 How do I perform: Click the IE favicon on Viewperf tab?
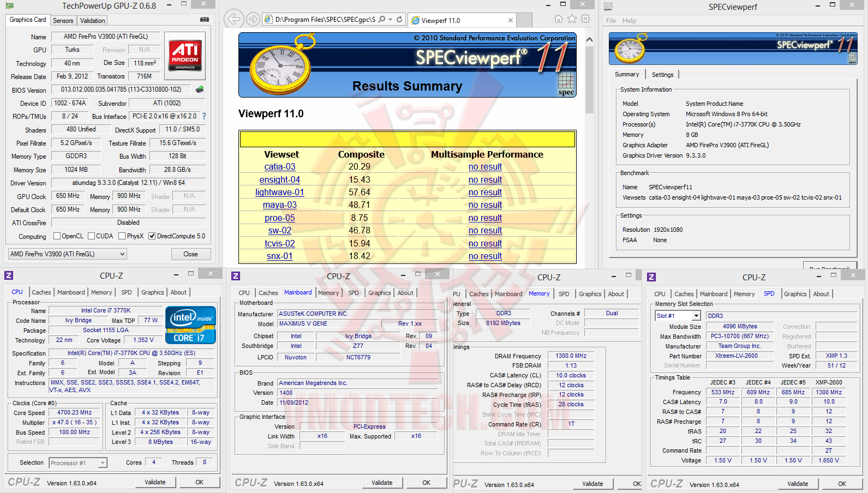pyautogui.click(x=416, y=20)
